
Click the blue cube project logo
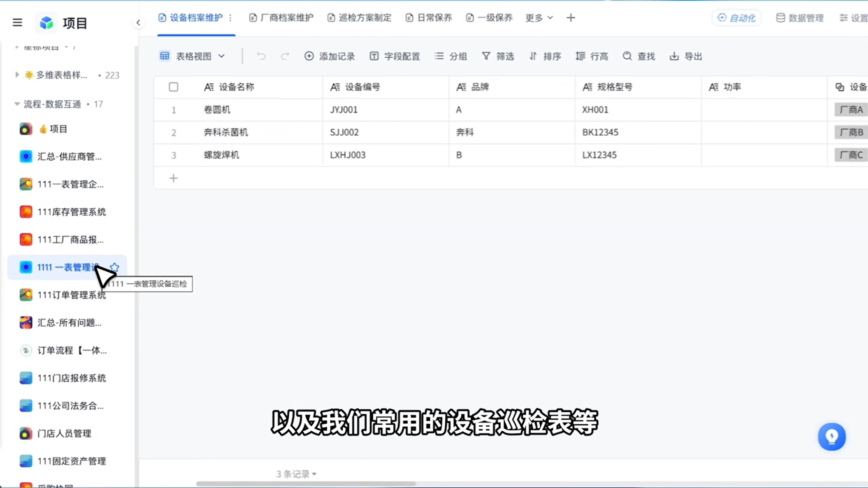[x=46, y=23]
